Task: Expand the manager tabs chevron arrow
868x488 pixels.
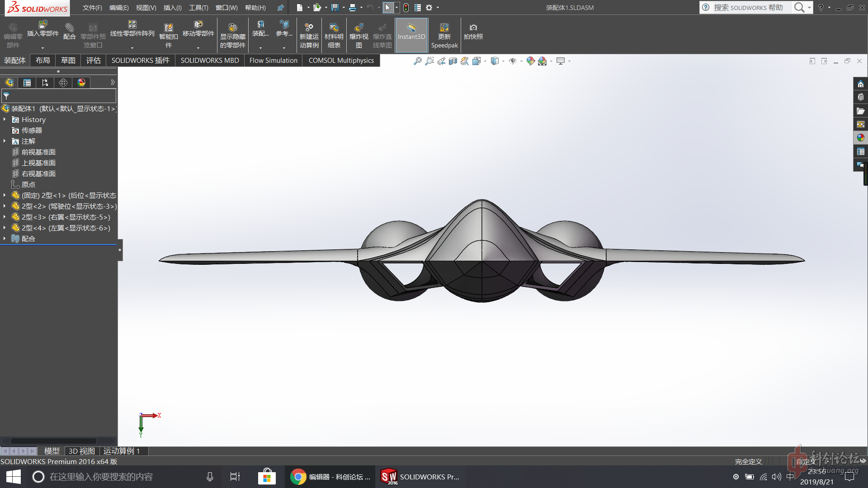Action: (113, 82)
